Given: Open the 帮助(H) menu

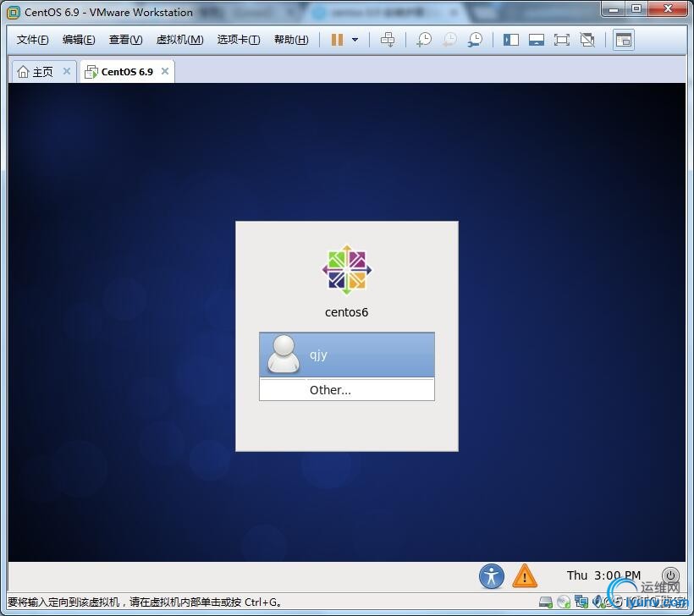Looking at the screenshot, I should click(291, 40).
